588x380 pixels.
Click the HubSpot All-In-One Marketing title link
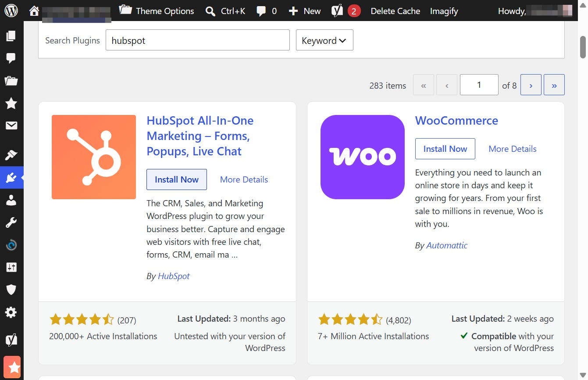pos(200,136)
